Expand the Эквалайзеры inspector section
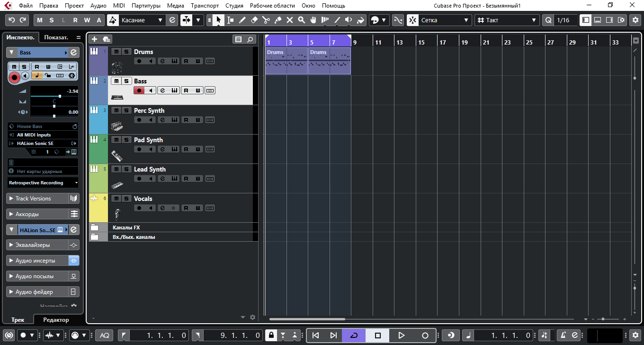Screen dimensions: 644x345 click(37, 245)
